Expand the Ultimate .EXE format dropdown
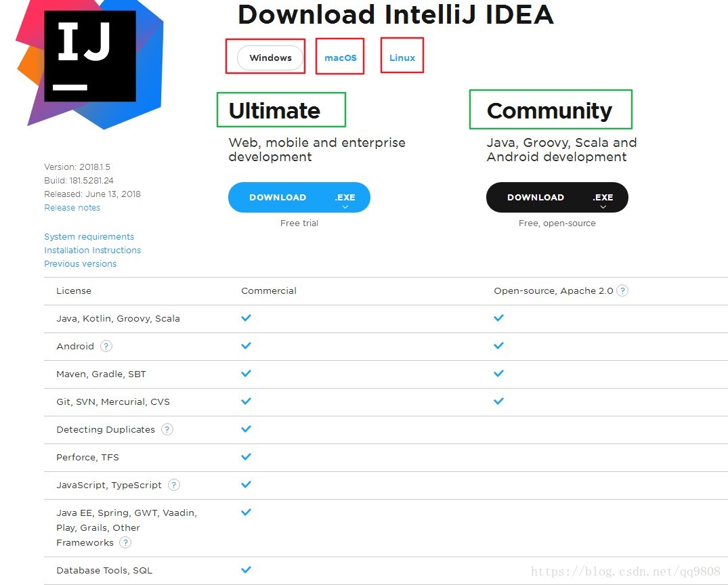 [x=345, y=198]
